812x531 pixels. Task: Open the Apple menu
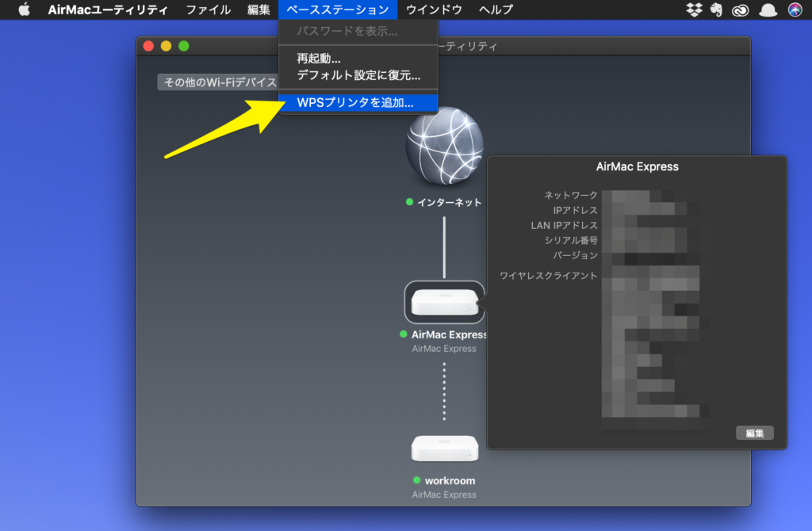[x=24, y=10]
